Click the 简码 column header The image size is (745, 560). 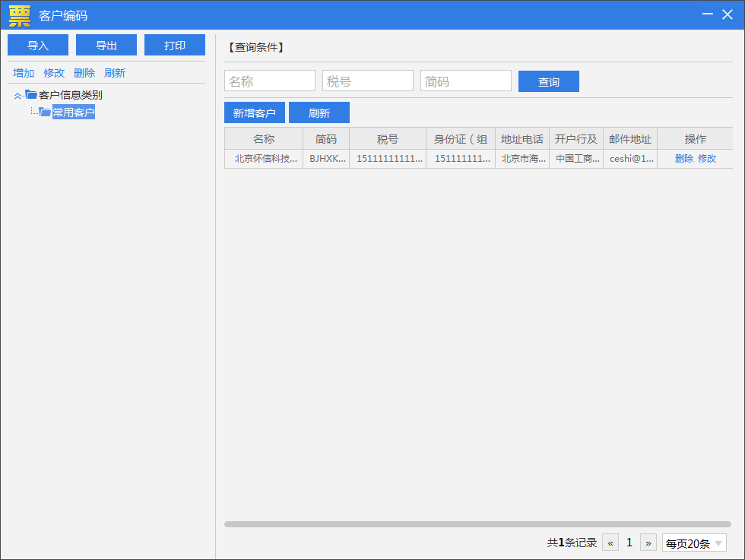coord(326,139)
